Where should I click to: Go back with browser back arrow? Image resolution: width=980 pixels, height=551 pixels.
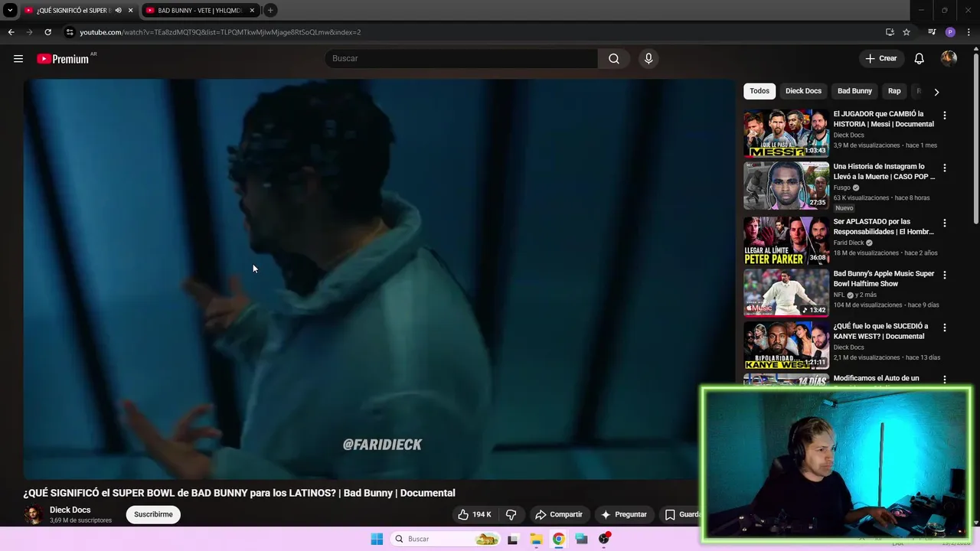coord(11,32)
